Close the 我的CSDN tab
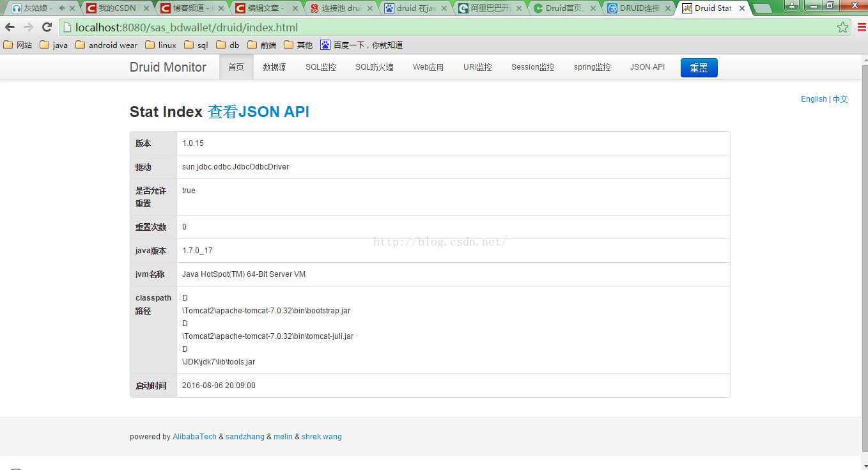Screen dimensions: 868x470 pyautogui.click(x=146, y=8)
